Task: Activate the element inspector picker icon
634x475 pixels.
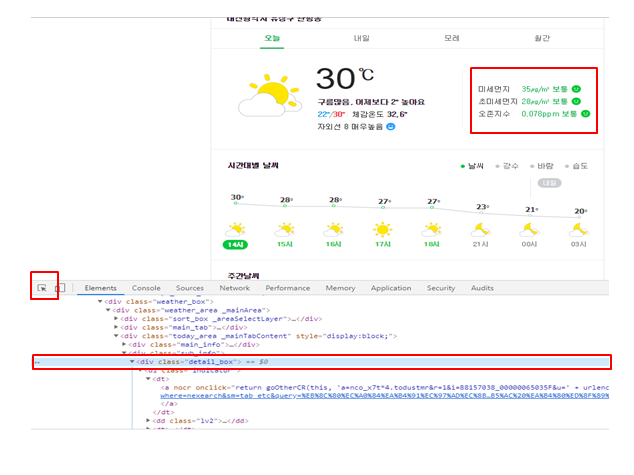Action: coord(42,288)
